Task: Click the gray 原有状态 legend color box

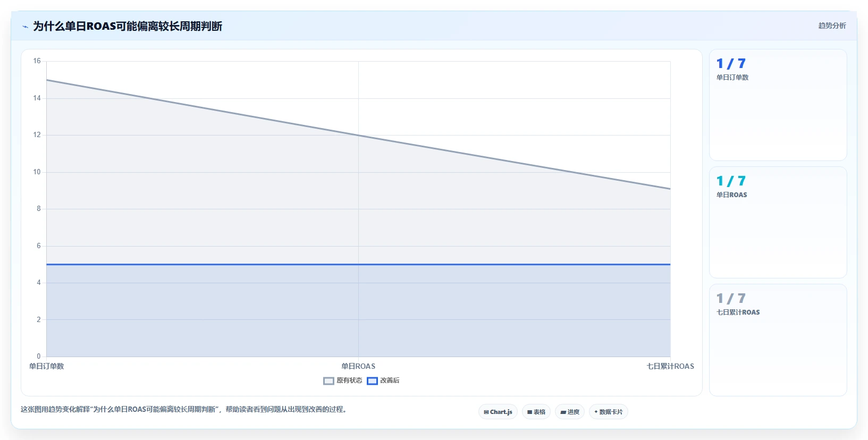Action: coord(328,380)
